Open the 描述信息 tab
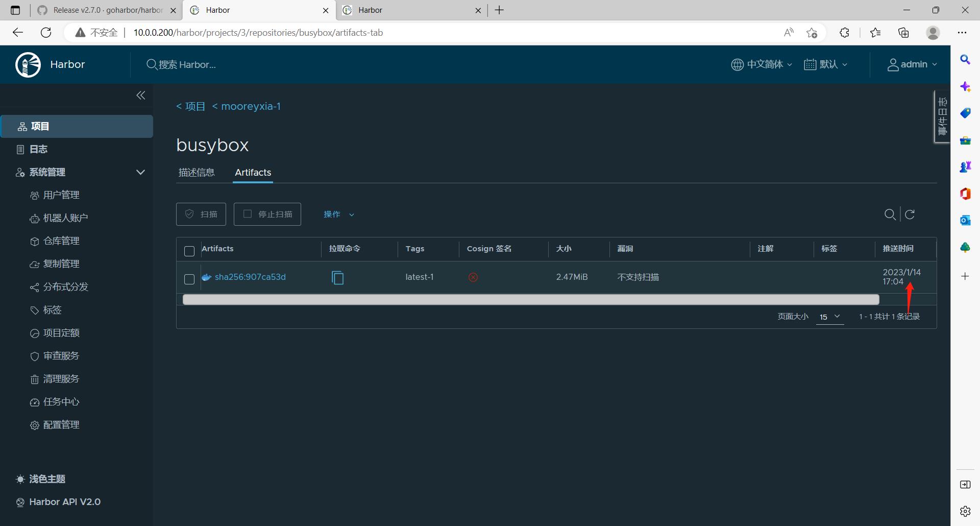Screen dimensions: 980x526 pos(197,173)
